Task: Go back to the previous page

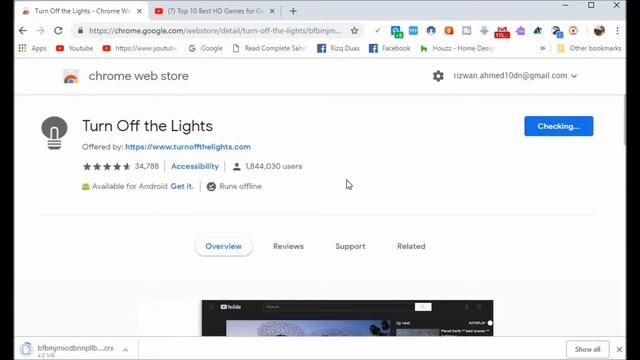Action: pyautogui.click(x=23, y=31)
